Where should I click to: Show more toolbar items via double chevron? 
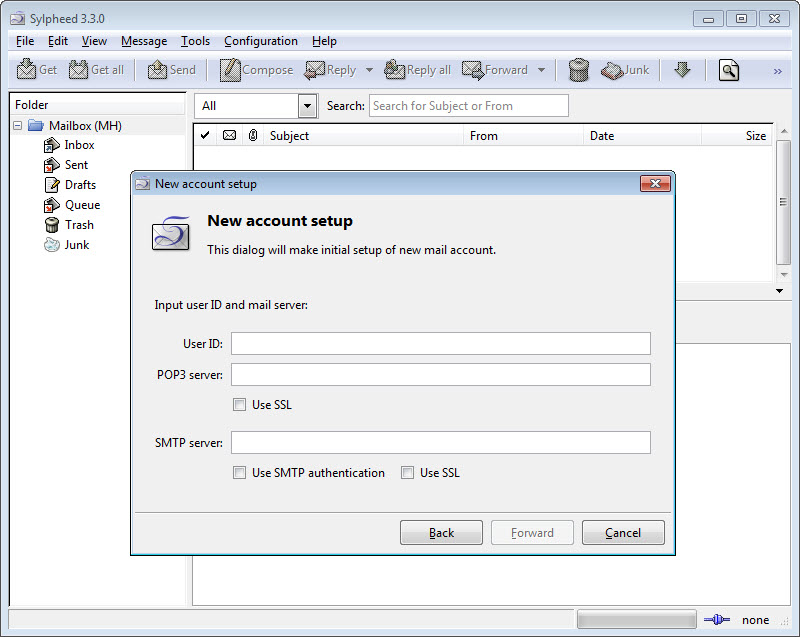click(777, 71)
